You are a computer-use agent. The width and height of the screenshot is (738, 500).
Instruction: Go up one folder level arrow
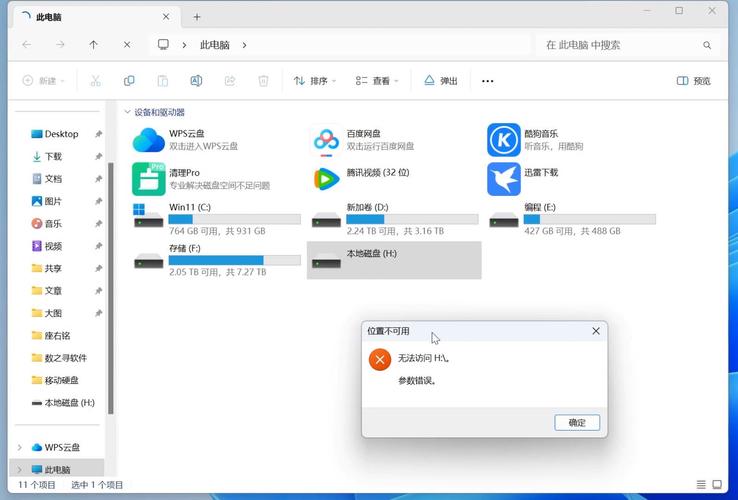point(94,45)
